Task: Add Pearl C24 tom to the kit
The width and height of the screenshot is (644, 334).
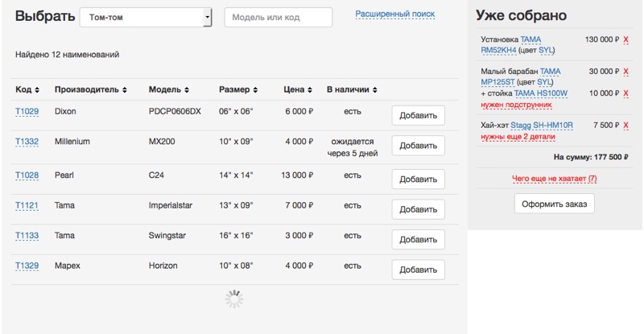Action: 418,179
